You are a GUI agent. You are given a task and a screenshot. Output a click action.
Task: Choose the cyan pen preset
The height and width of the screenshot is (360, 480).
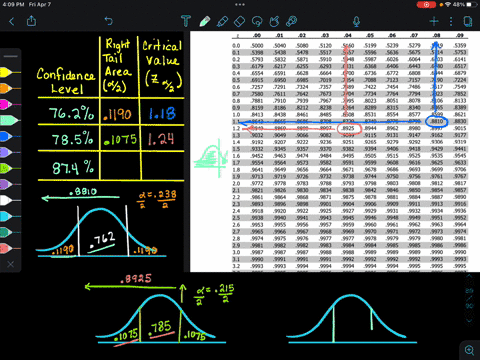pyautogui.click(x=9, y=216)
